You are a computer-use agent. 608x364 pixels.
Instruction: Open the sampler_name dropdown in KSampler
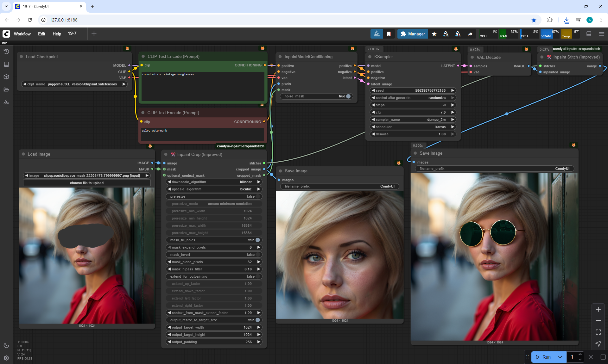(413, 120)
